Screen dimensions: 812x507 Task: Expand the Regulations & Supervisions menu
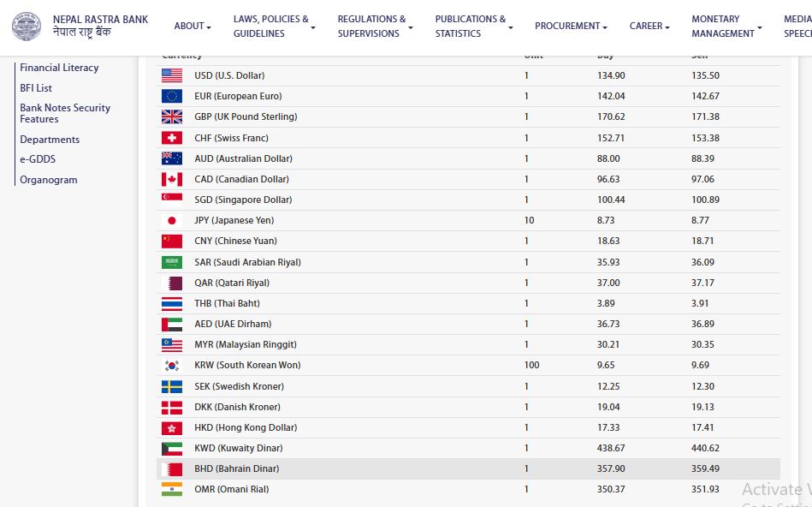point(375,27)
